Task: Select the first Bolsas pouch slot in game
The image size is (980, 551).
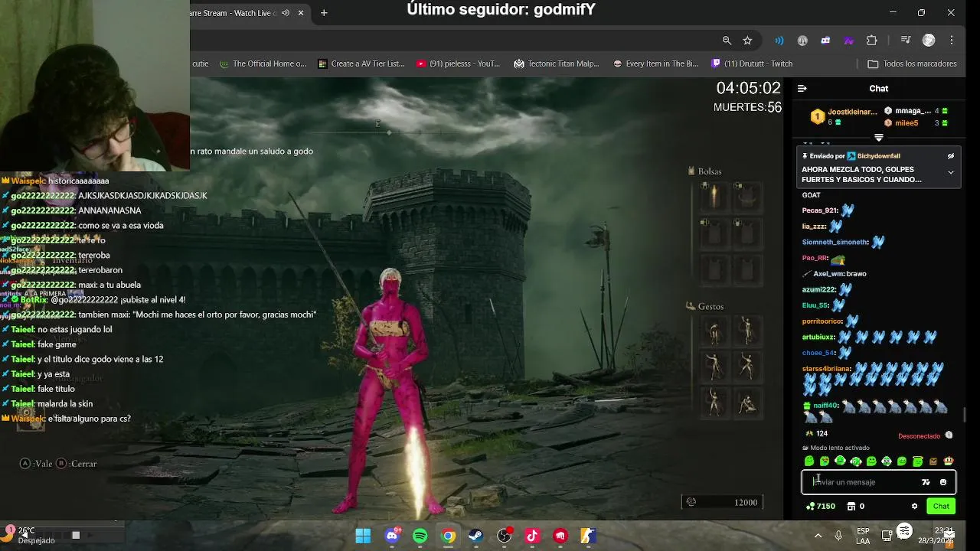Action: [x=714, y=197]
